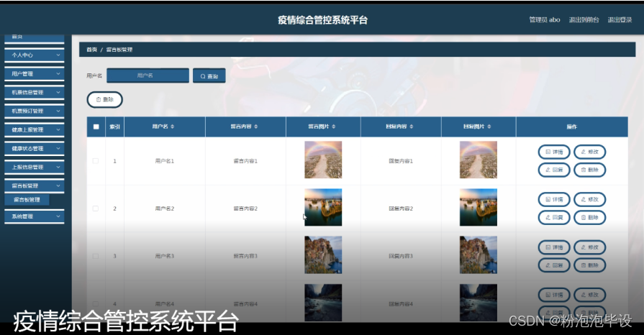Choose 退出到前台 in the header

pos(584,19)
